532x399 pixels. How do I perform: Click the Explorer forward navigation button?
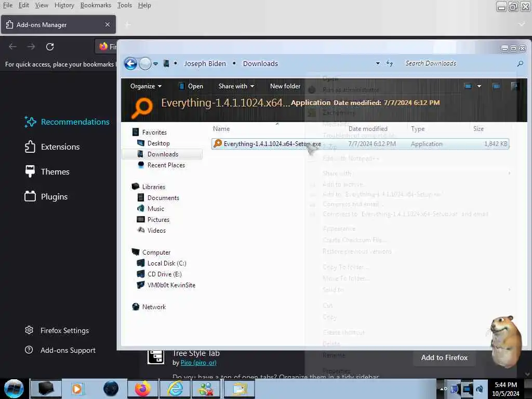pos(145,63)
